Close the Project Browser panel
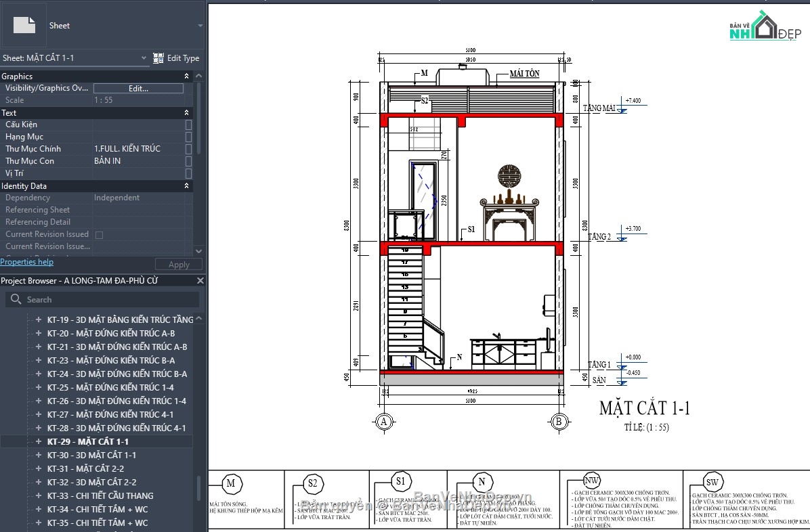This screenshot has width=810, height=532. coord(200,280)
